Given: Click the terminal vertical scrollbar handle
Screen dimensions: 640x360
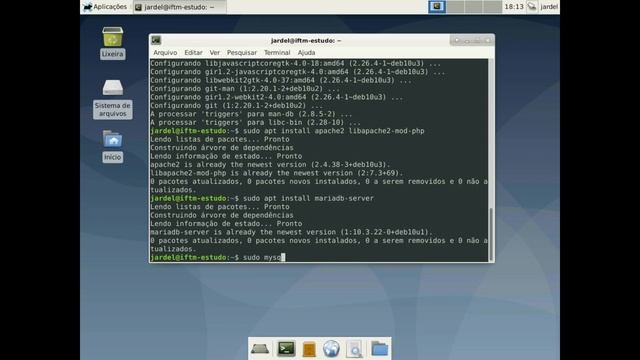Looking at the screenshot, I should click(491, 234).
